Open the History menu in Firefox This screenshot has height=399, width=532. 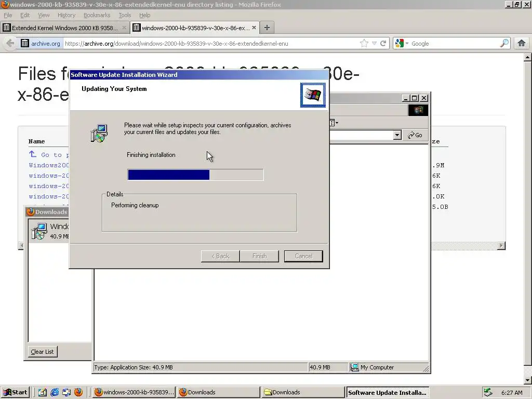tap(66, 15)
